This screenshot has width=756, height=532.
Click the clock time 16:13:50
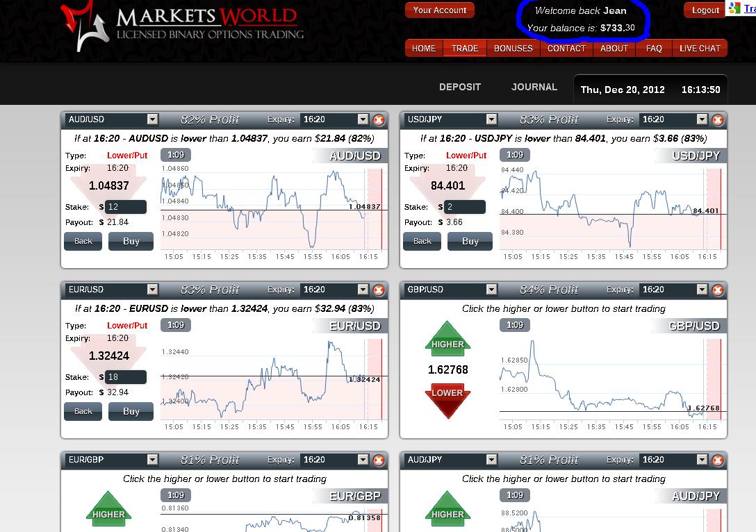700,90
